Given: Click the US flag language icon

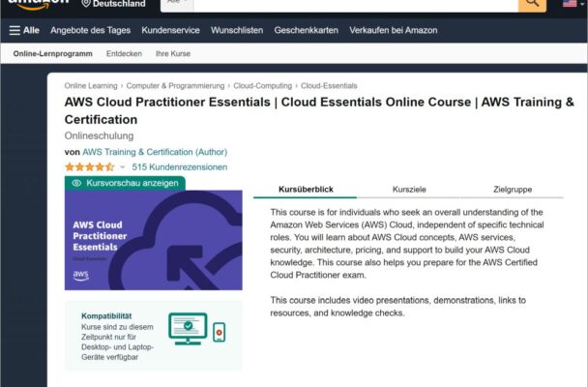Looking at the screenshot, I should click(x=570, y=5).
